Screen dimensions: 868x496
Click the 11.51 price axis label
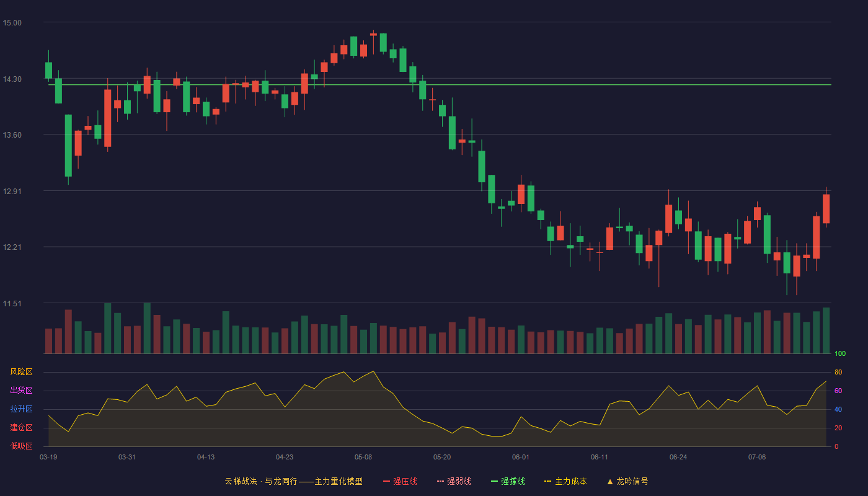[12, 304]
